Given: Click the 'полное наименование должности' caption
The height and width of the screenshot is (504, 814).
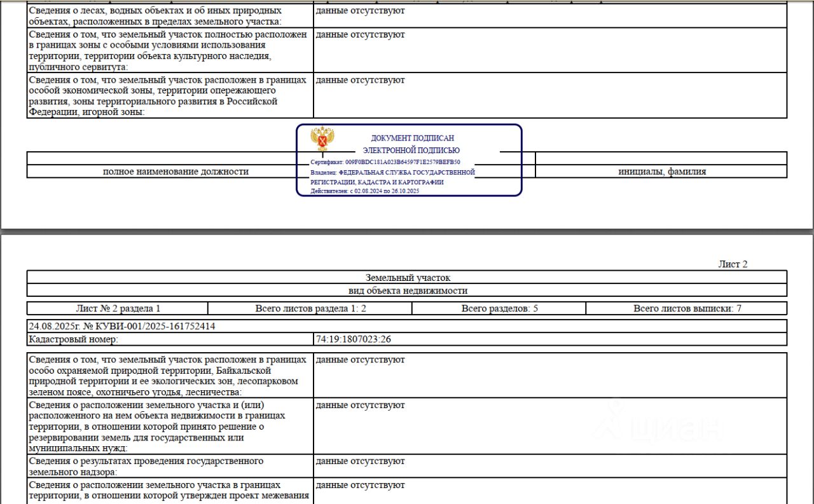Looking at the screenshot, I should coord(176,172).
